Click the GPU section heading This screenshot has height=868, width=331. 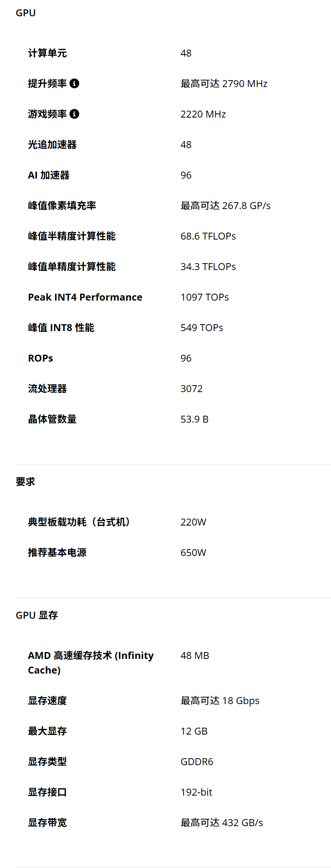tap(26, 13)
